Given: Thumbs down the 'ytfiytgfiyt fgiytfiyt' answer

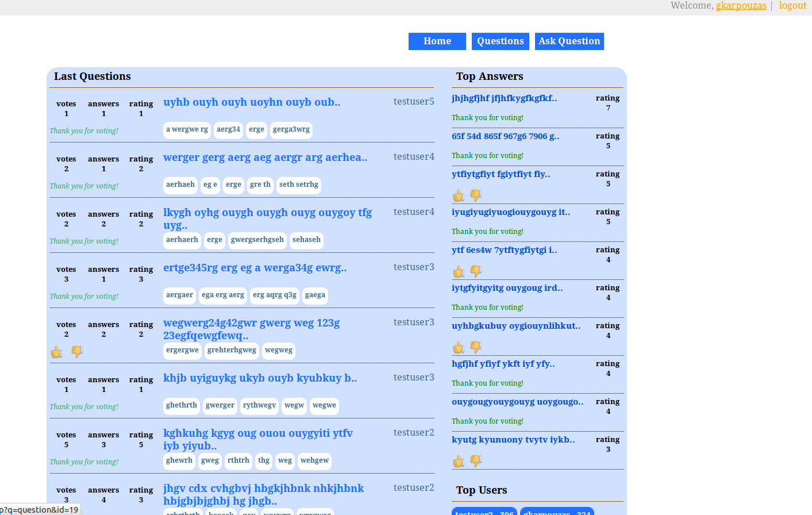Looking at the screenshot, I should [476, 195].
